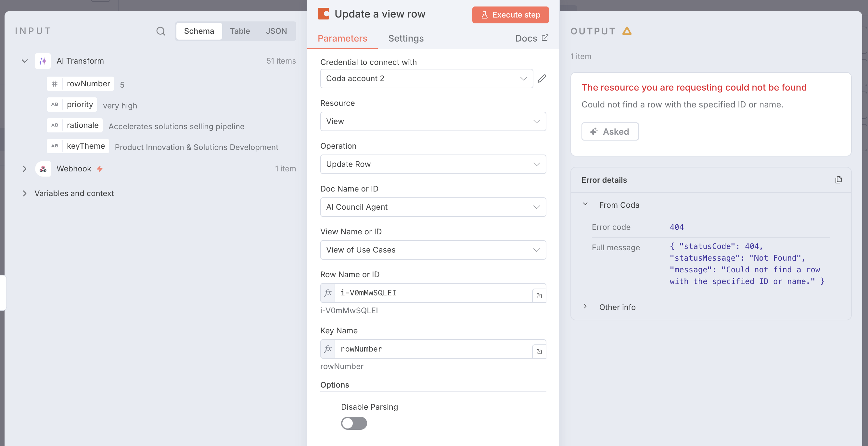Click the search icon in the INPUT panel
This screenshot has width=868, height=446.
161,31
